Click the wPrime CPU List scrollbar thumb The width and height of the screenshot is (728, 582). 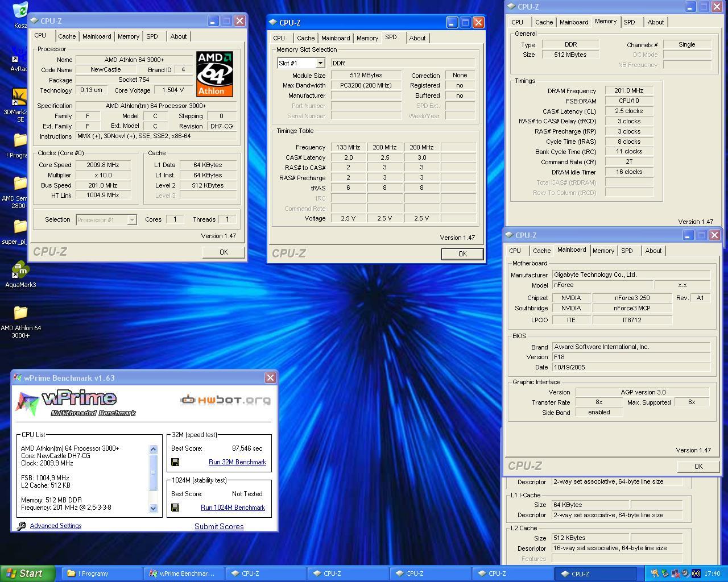click(153, 472)
